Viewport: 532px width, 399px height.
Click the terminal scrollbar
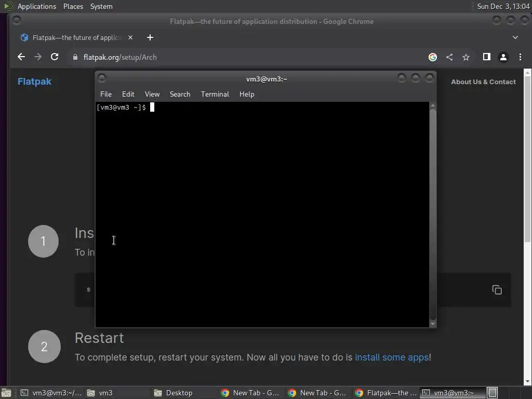pyautogui.click(x=433, y=214)
